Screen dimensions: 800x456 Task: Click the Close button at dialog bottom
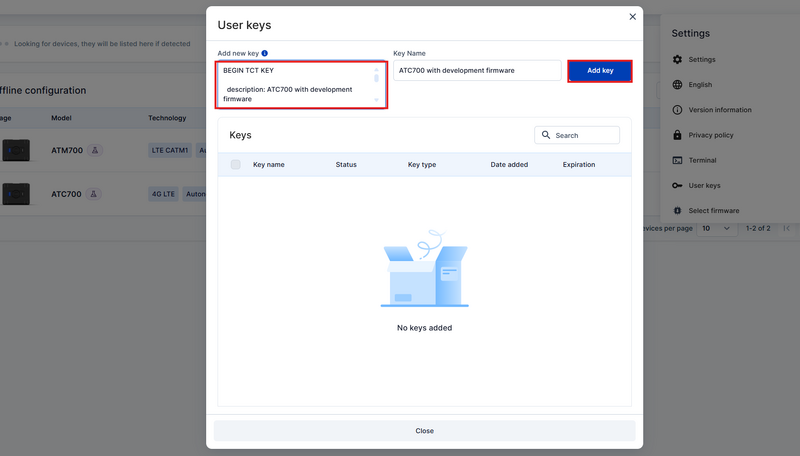point(425,430)
